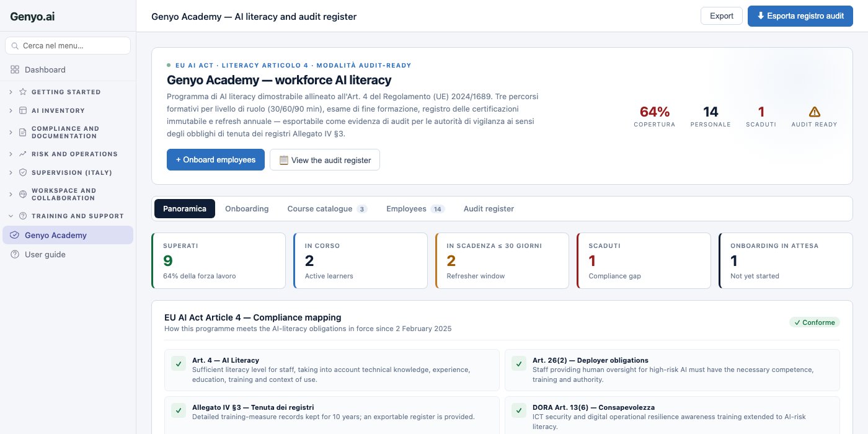Click the Genyo.ai logo
This screenshot has height=434, width=868.
pyautogui.click(x=32, y=17)
